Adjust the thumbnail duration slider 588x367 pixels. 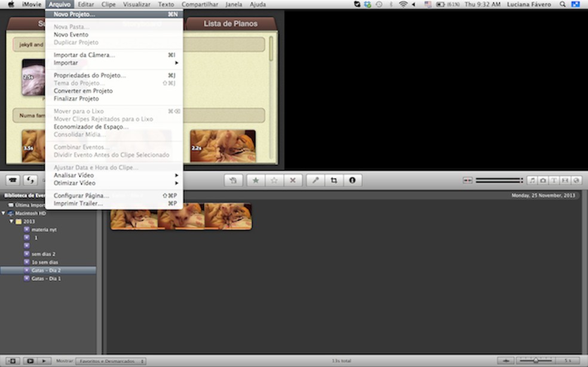(535, 361)
